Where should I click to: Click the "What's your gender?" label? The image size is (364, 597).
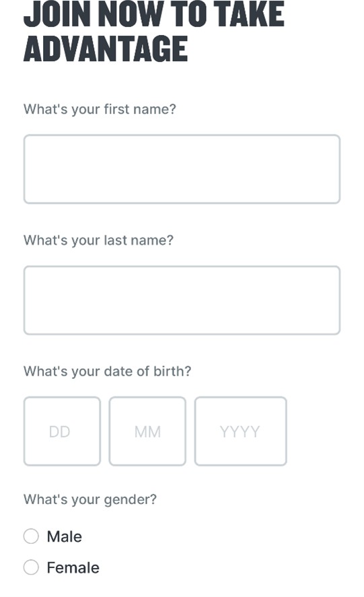pos(90,499)
